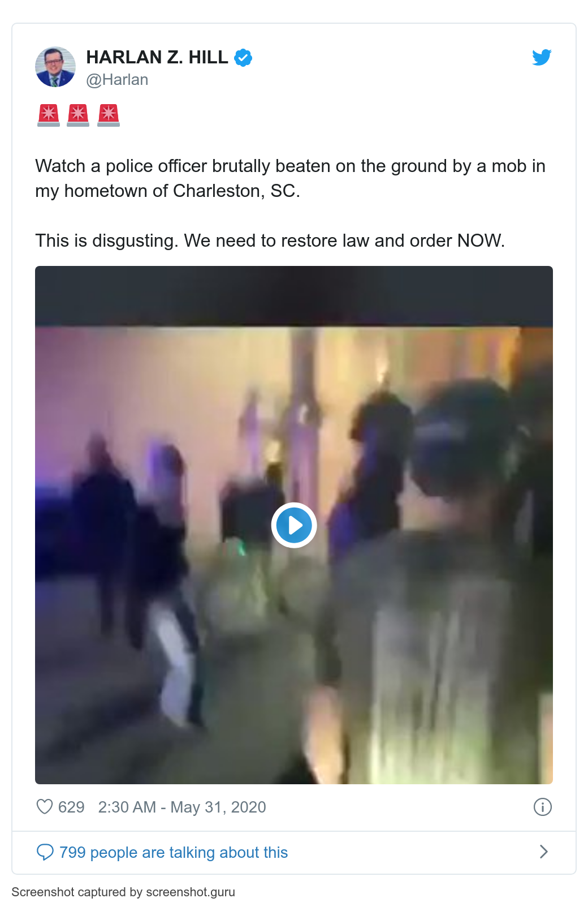Open the HARLAN Z. HILL display name

pos(157,57)
